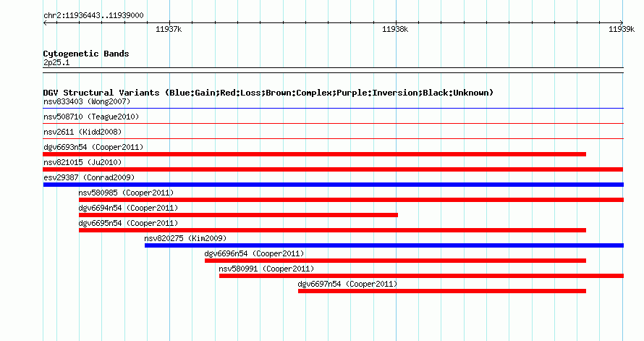
Task: Click the thin red nsv508710 loss line
Action: click(333, 124)
